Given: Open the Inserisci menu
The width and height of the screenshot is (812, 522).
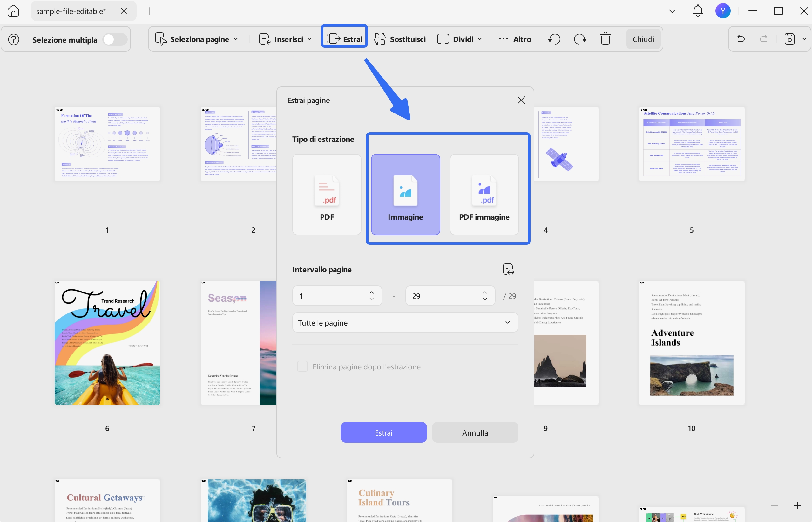Looking at the screenshot, I should coord(286,39).
